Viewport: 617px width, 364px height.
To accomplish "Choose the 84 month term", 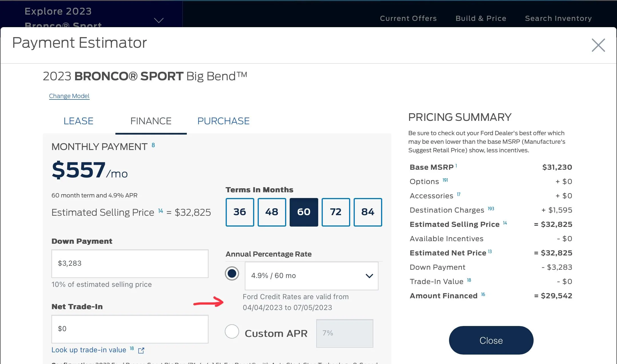I will (x=368, y=212).
